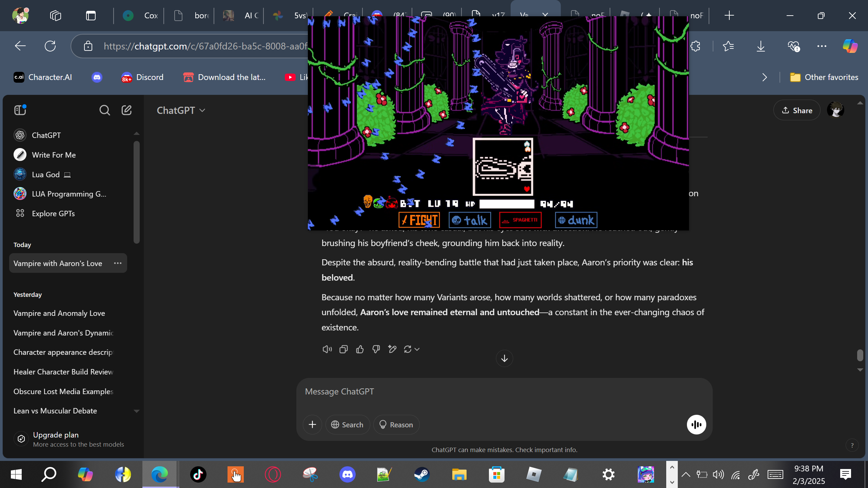868x488 pixels.
Task: Close the active Va browser tab
Action: pyautogui.click(x=545, y=15)
